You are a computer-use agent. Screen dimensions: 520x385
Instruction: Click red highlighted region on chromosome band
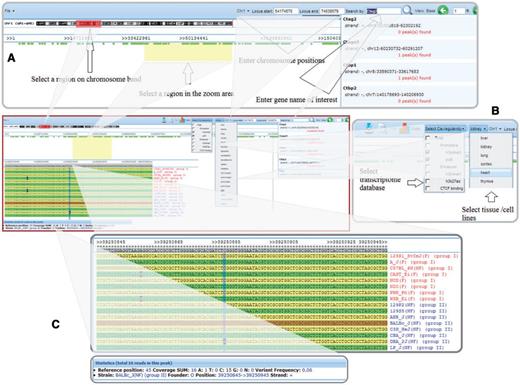coord(88,24)
